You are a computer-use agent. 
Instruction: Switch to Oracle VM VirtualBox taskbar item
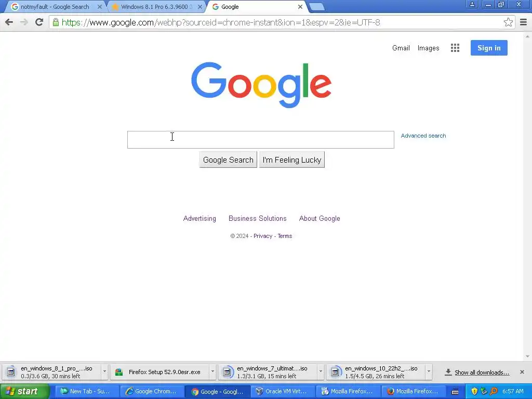[x=283, y=392]
